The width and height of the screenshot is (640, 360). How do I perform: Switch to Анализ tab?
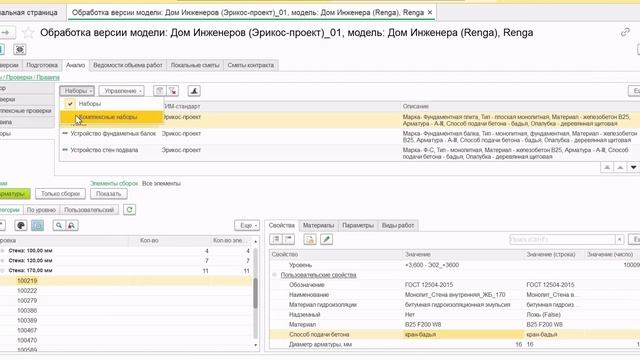tap(76, 65)
